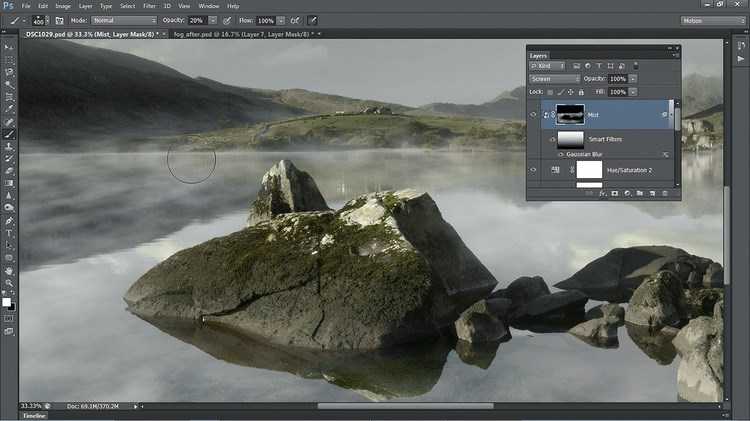Open the Filter menu
Image resolution: width=750 pixels, height=421 pixels.
tap(149, 6)
